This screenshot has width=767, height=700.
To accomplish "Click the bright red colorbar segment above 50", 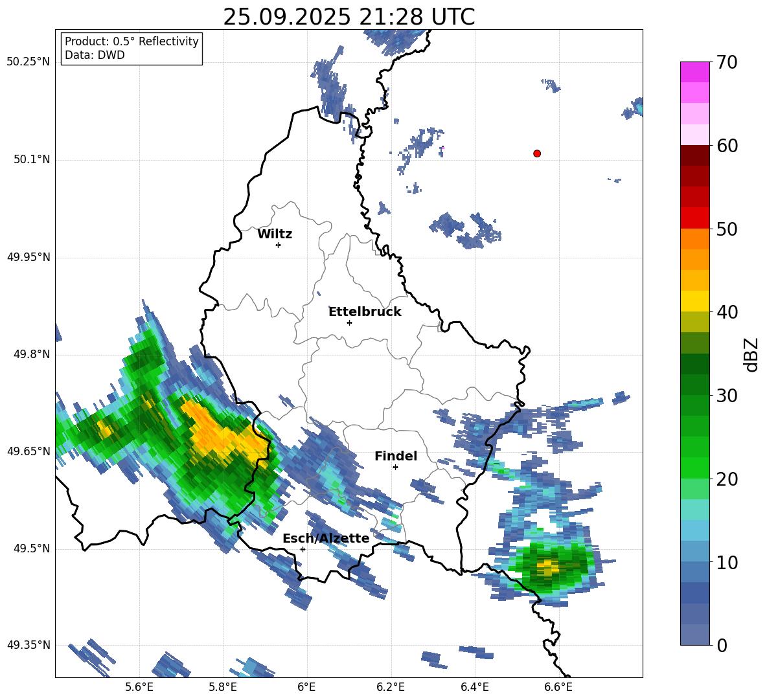I will (x=694, y=218).
